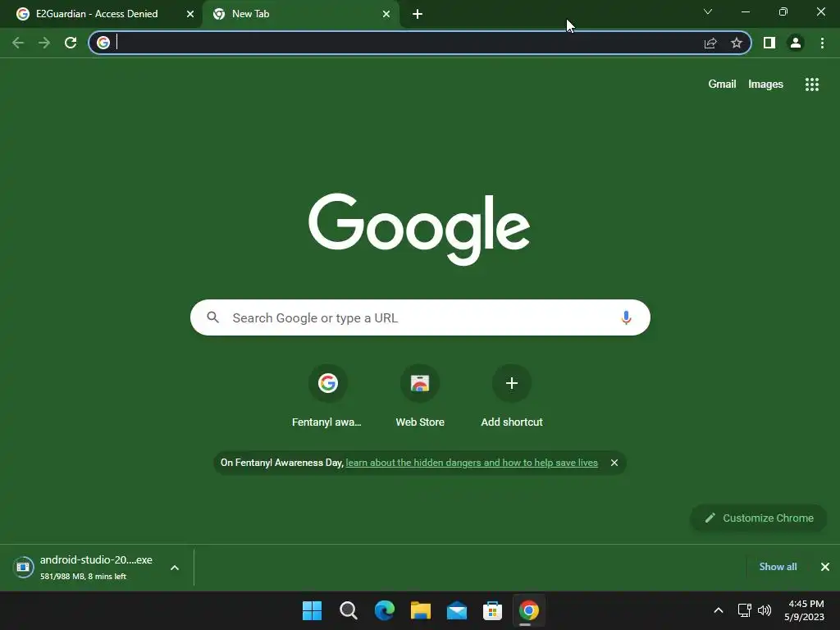
Task: Dismiss the Fentanyl Awareness Day banner
Action: (x=614, y=463)
